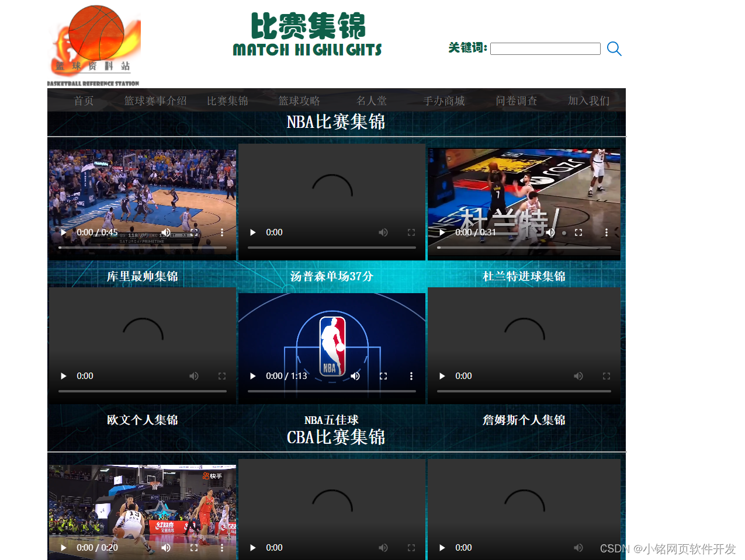Seek on the 库里最帅集锦 progress bar
Screen dimensions: 745x560
(x=143, y=248)
